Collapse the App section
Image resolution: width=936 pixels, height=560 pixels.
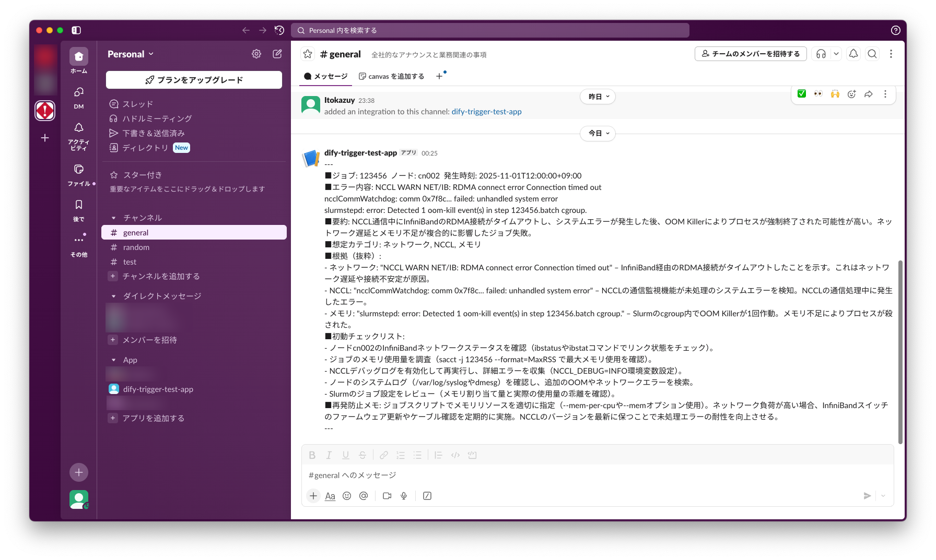coord(113,360)
